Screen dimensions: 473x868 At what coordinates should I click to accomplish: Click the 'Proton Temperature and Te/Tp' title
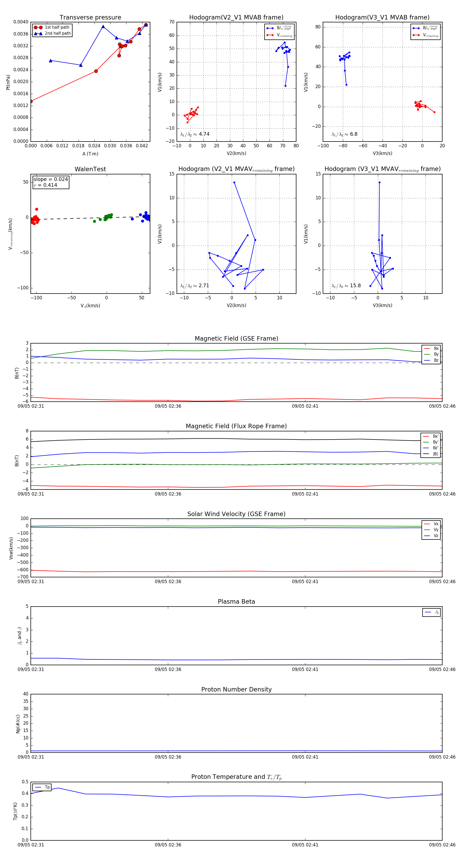click(236, 777)
